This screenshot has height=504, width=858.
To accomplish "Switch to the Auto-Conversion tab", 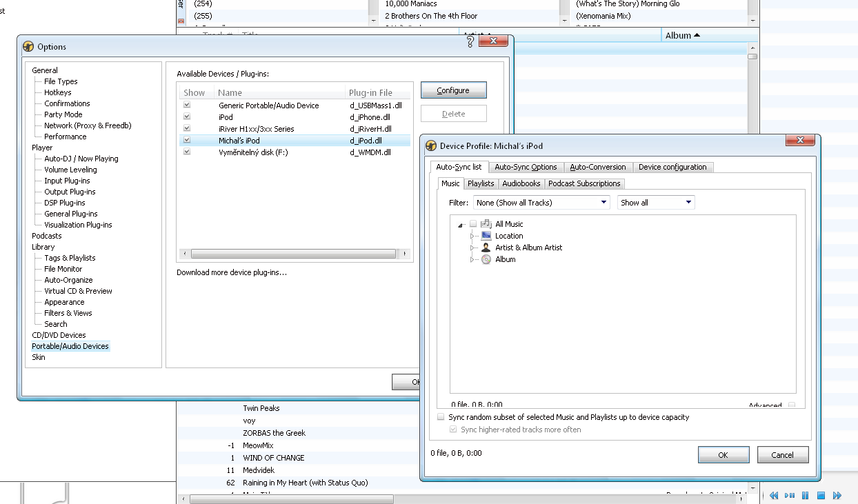I will [597, 167].
